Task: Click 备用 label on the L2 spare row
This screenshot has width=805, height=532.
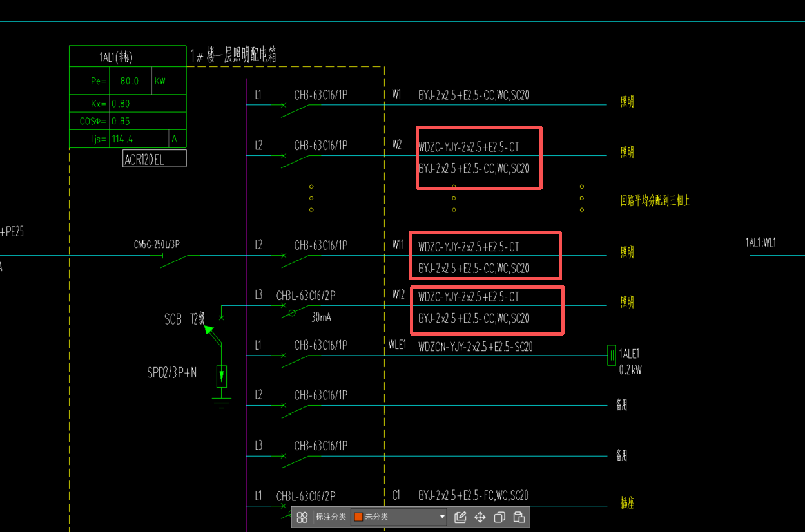Action: (622, 405)
